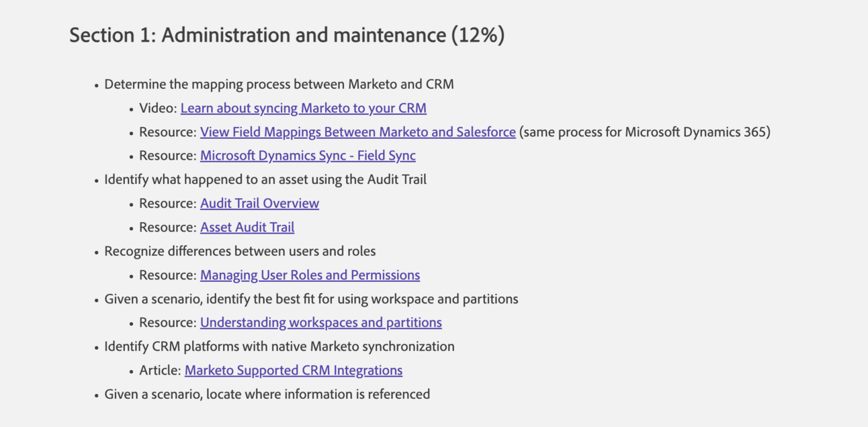Click the 'Determine the mapping process' bullet text
The width and height of the screenshot is (868, 427).
pyautogui.click(x=279, y=85)
